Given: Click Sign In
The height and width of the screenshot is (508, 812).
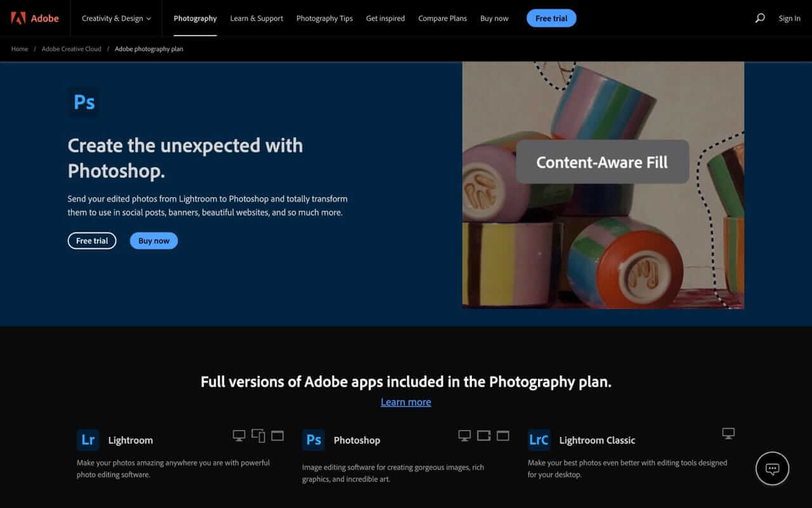Looking at the screenshot, I should coord(790,18).
